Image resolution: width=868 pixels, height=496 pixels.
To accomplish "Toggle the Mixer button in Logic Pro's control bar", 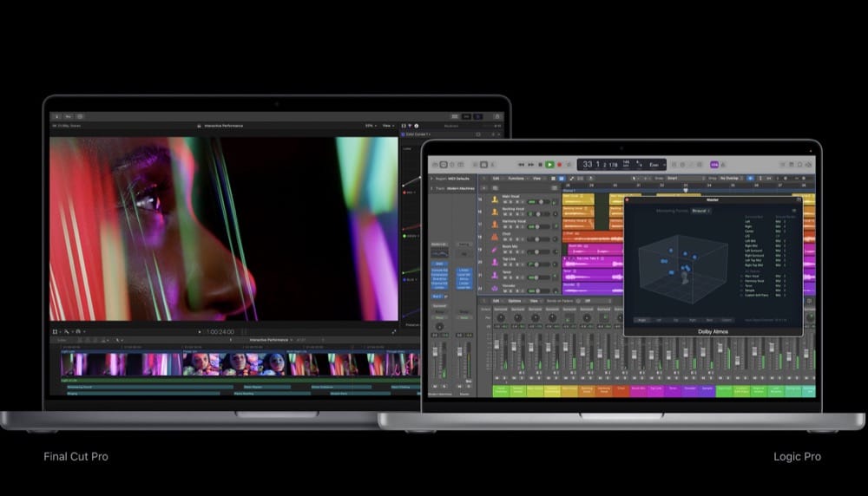I will point(483,165).
